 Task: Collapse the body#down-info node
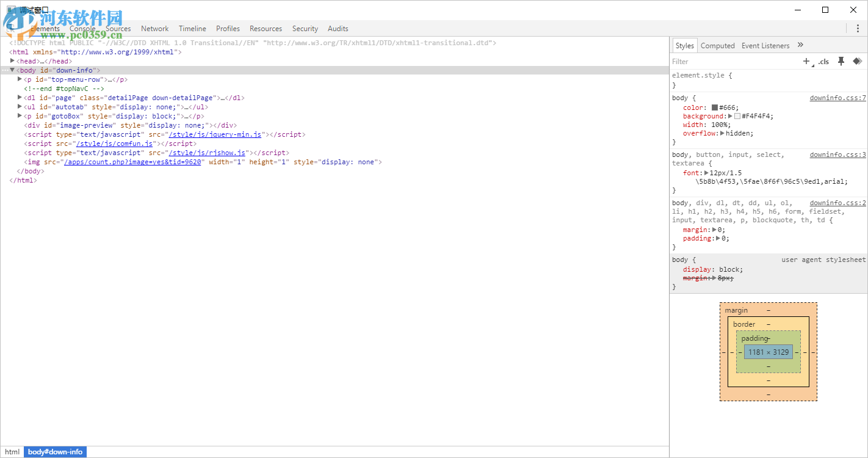point(12,70)
